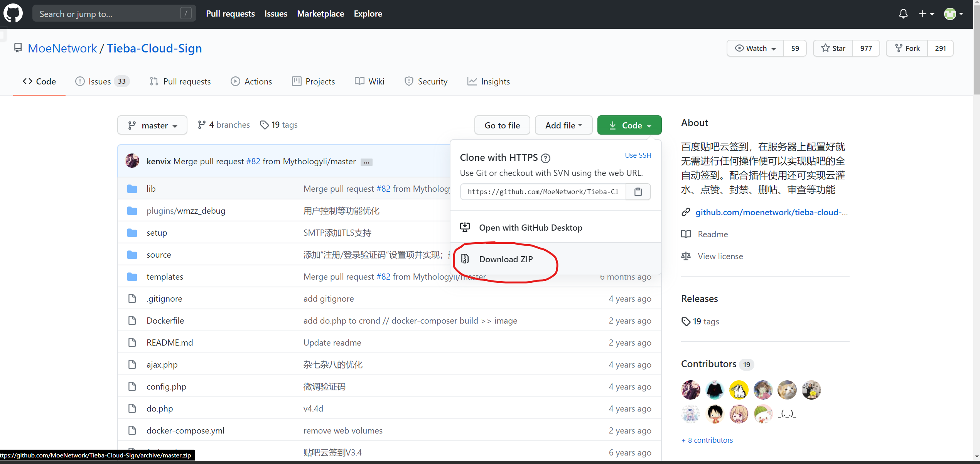Expand commit message ellipsis button
This screenshot has width=980, height=464.
(x=366, y=162)
